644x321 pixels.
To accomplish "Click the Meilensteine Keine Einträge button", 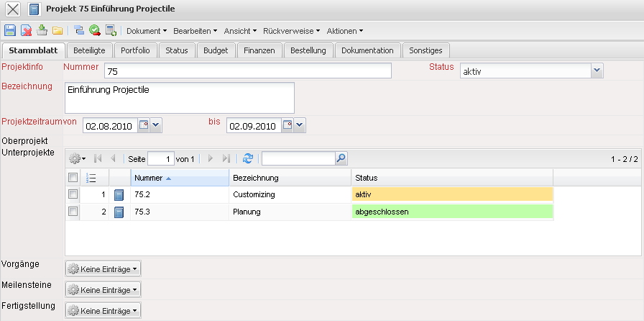I will click(x=103, y=289).
